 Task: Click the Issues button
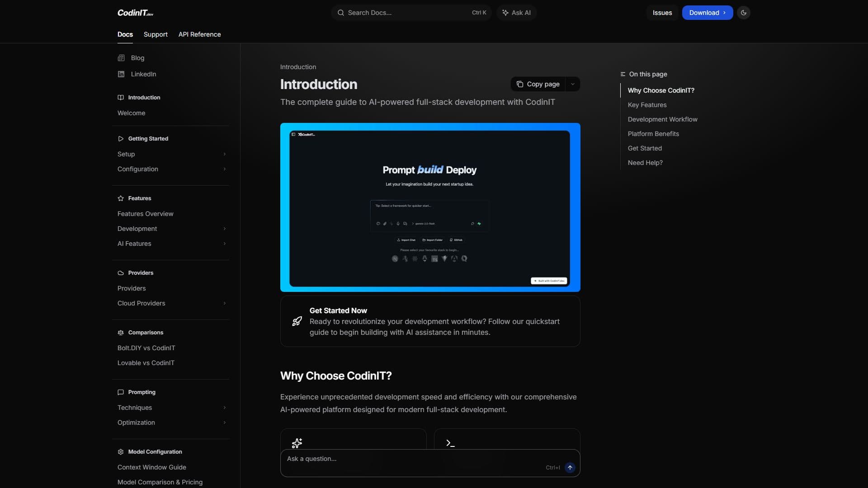[662, 13]
